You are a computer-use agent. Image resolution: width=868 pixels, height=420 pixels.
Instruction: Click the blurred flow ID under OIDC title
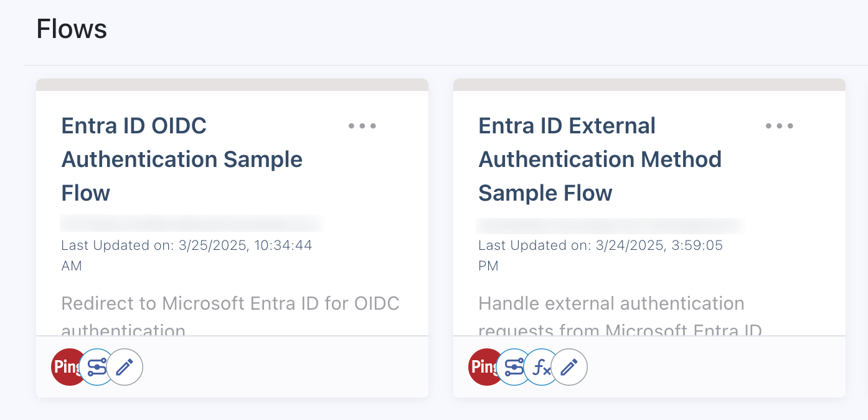(191, 222)
